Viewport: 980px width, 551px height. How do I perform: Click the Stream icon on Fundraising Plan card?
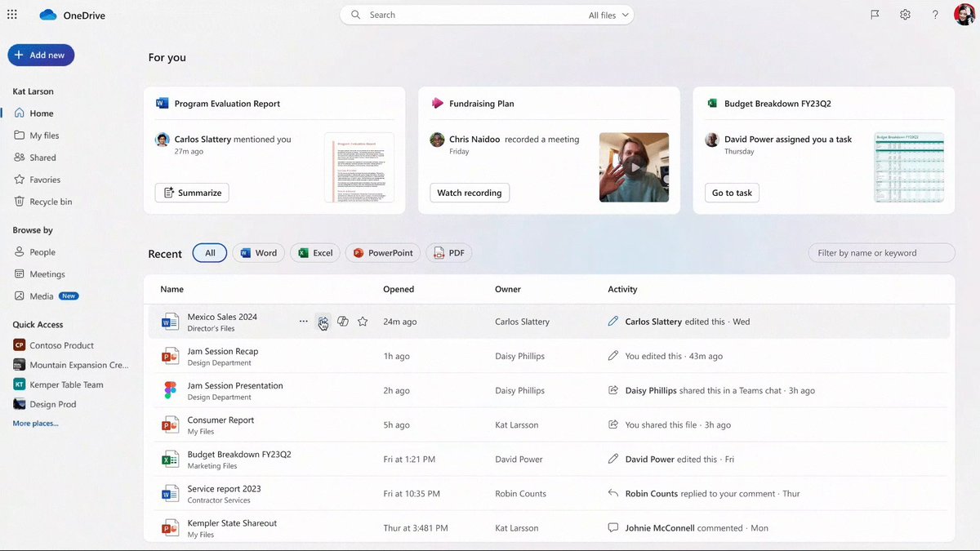pos(437,104)
